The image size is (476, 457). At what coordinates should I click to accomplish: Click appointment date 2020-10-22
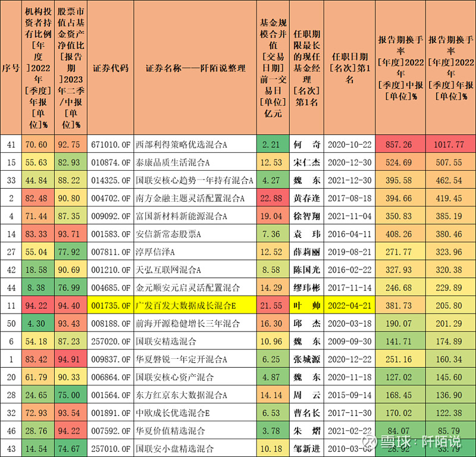point(350,145)
